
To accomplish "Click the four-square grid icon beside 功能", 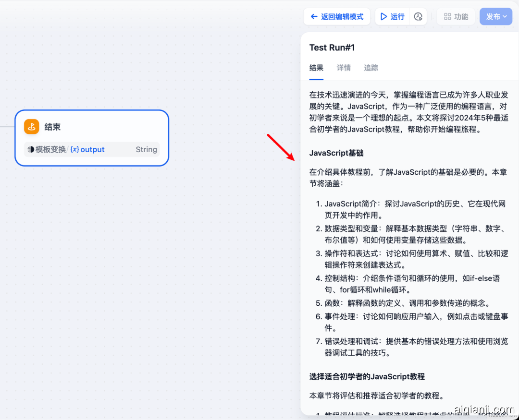I will click(x=447, y=17).
